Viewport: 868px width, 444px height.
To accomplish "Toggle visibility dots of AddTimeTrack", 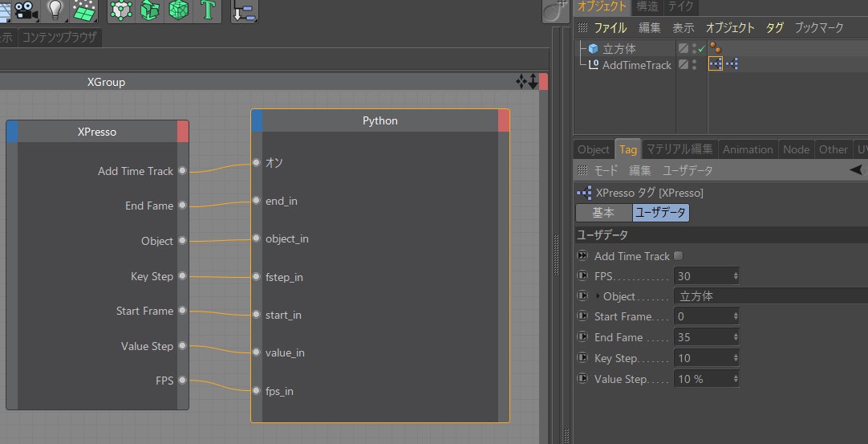I will coord(694,65).
